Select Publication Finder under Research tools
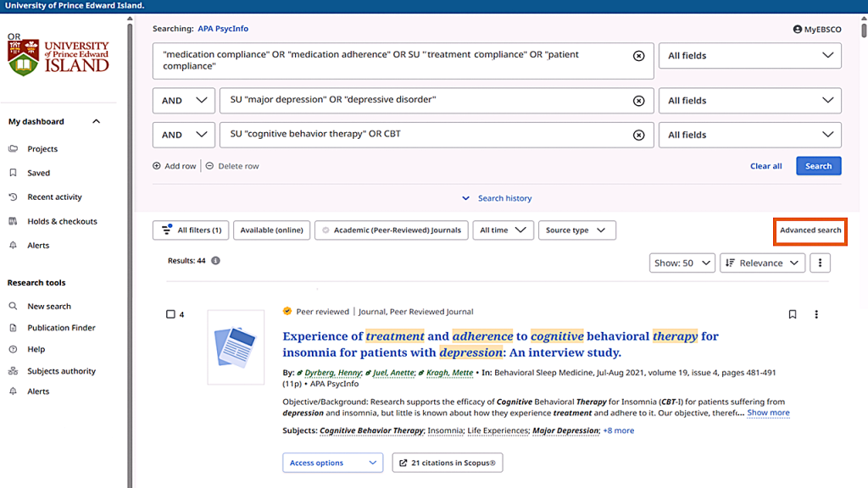868x488 pixels. (x=61, y=328)
